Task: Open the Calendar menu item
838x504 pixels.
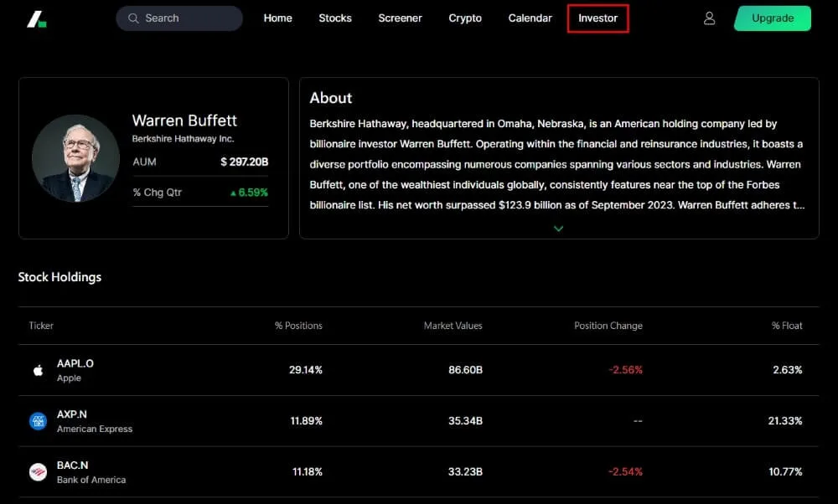Action: 530,18
